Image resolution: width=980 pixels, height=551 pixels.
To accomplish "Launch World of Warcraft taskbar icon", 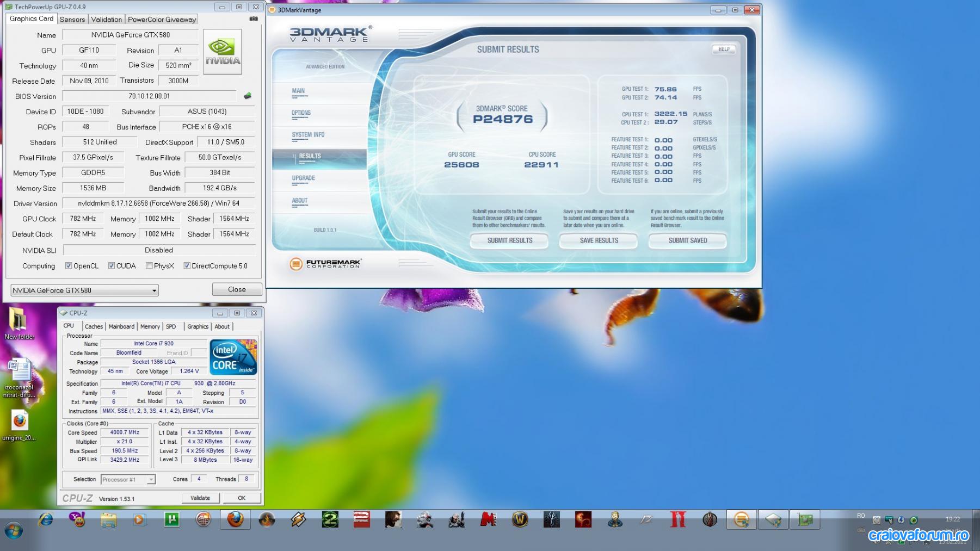I will click(520, 520).
